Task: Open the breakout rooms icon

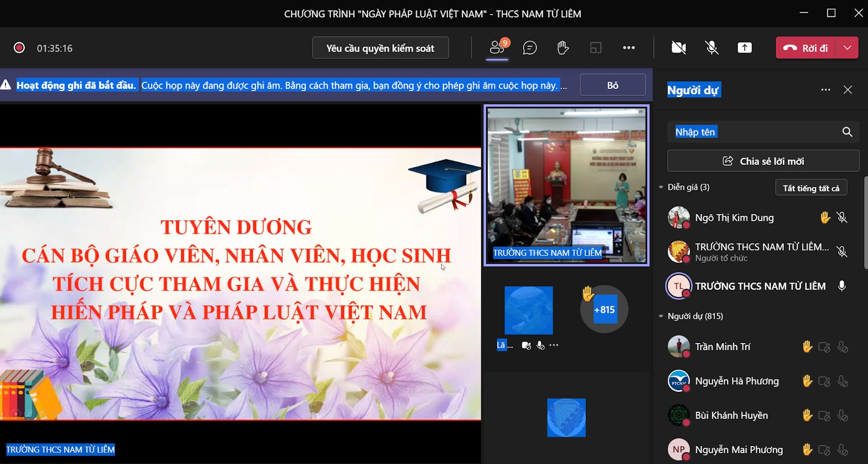Action: coord(596,48)
